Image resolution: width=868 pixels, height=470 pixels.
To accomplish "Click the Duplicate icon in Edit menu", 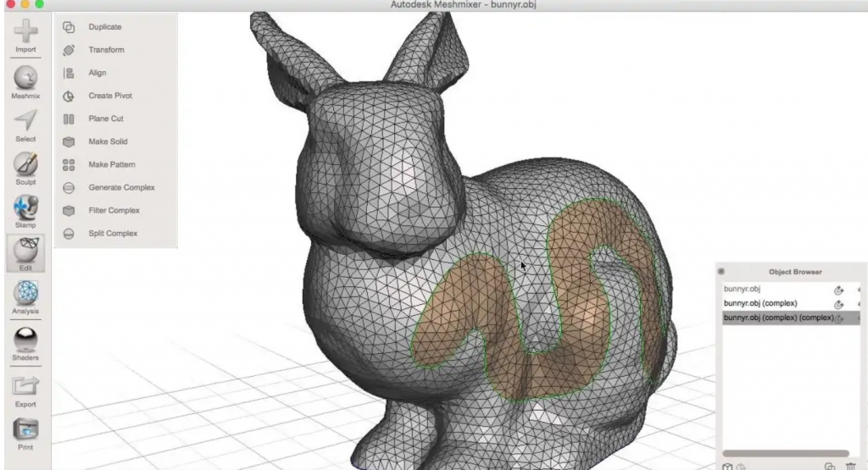I will click(x=69, y=27).
